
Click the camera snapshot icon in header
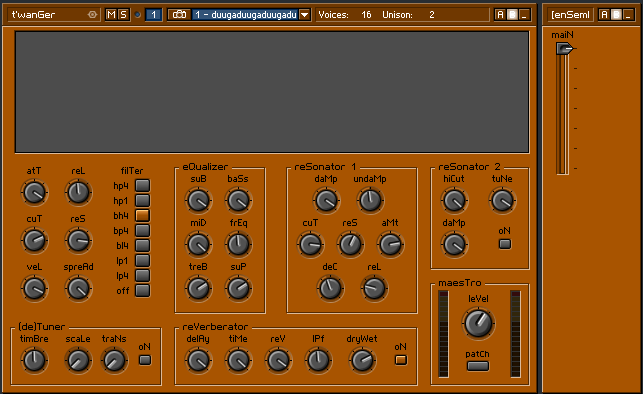[x=179, y=15]
